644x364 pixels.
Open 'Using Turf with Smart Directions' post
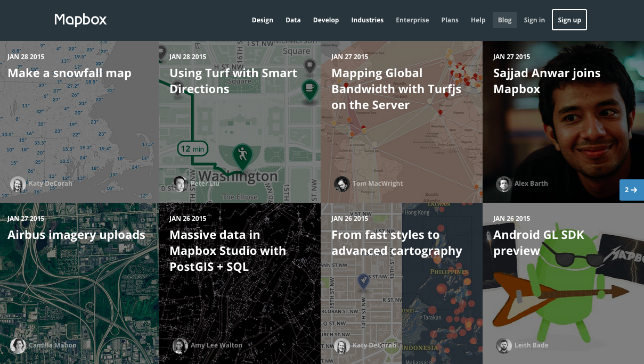click(x=233, y=81)
